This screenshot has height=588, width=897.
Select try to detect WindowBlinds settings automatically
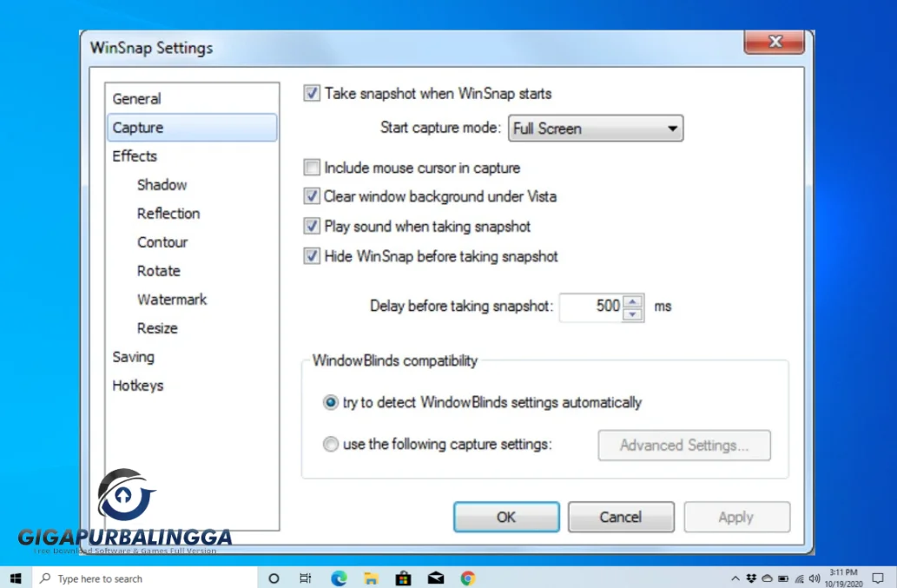coord(330,402)
